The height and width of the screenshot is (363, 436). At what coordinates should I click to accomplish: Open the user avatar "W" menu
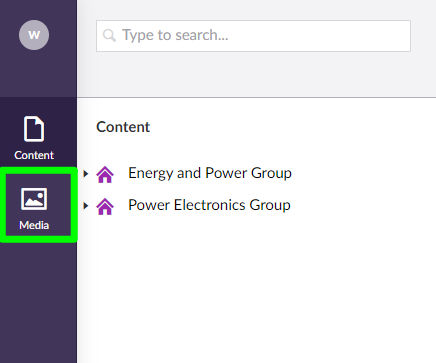coord(34,35)
